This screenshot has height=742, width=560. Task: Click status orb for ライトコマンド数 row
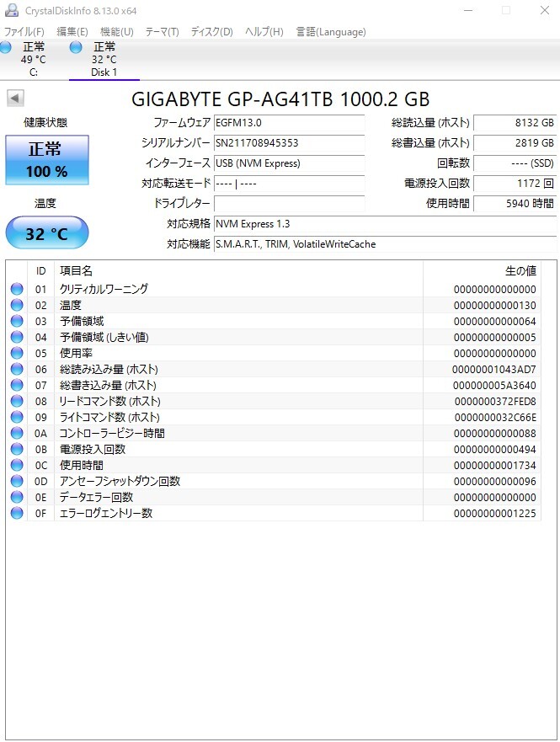pyautogui.click(x=17, y=417)
